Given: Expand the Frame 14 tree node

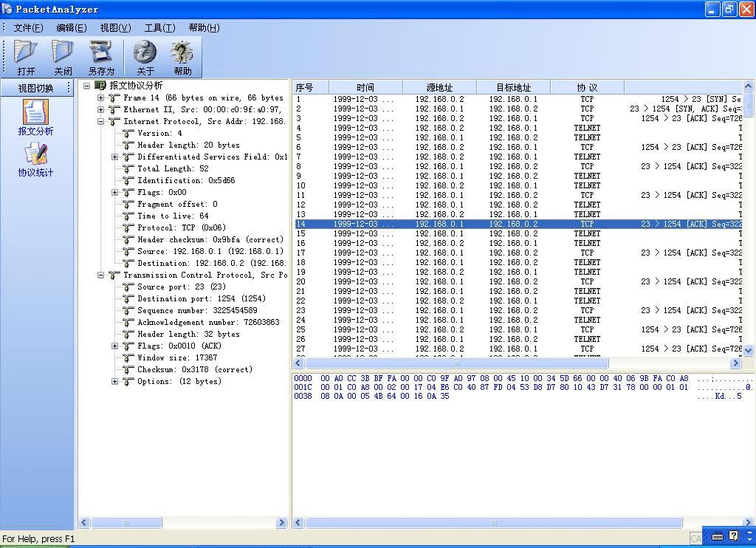Looking at the screenshot, I should click(101, 98).
